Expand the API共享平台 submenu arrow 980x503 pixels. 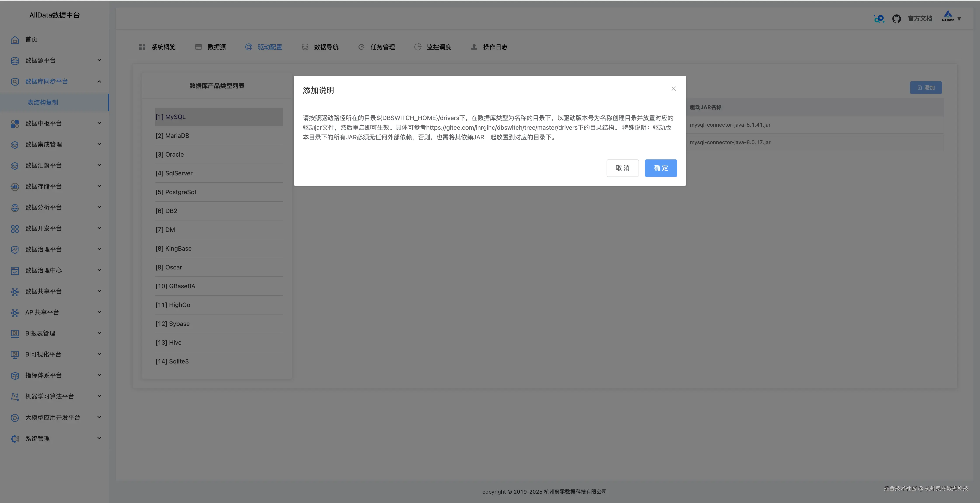point(99,312)
